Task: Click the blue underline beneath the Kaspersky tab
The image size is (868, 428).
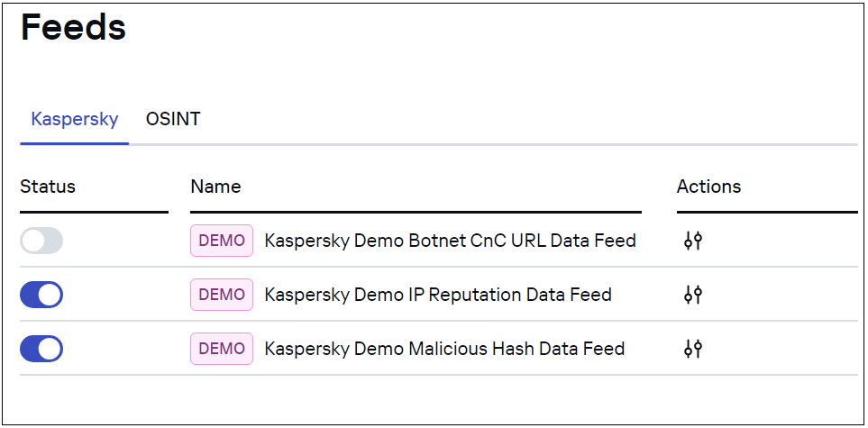Action: [x=75, y=143]
